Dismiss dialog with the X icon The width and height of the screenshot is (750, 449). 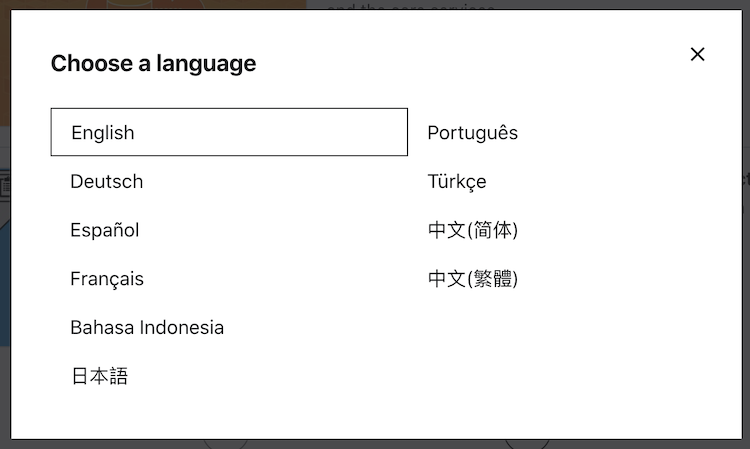(x=697, y=54)
